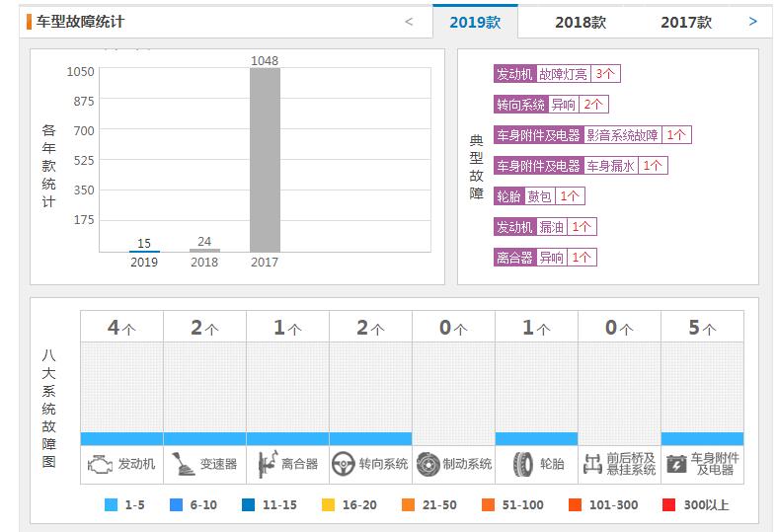This screenshot has height=532, width=777.
Task: Open the 发动机 漏油 1个 fault tag
Action: 545,227
